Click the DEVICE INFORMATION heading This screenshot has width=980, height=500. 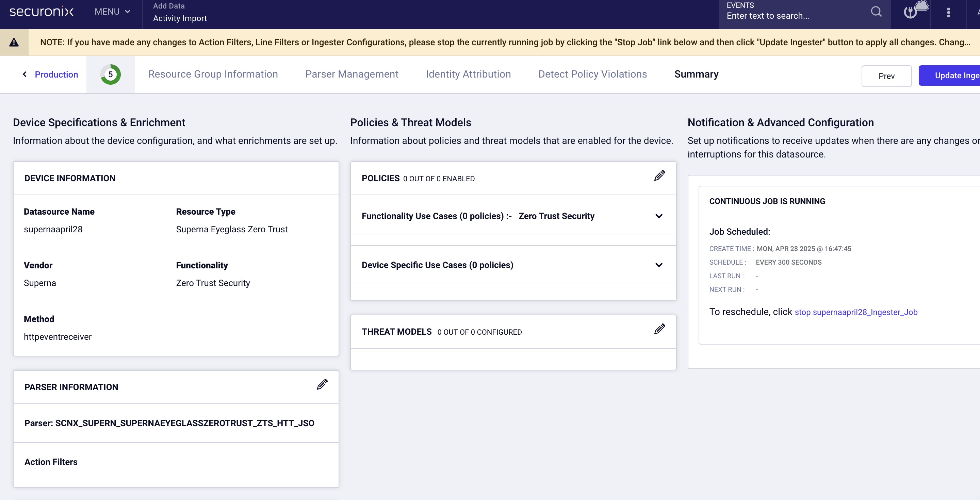click(x=70, y=178)
